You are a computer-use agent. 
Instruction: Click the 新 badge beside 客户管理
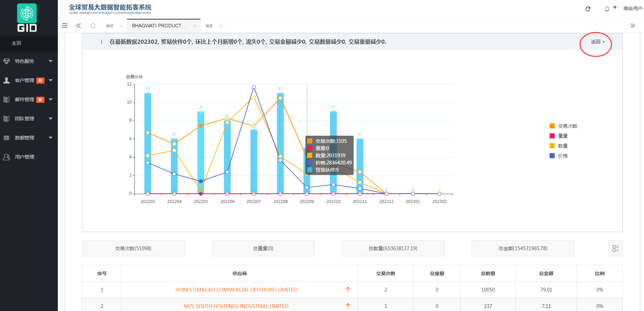pos(40,81)
